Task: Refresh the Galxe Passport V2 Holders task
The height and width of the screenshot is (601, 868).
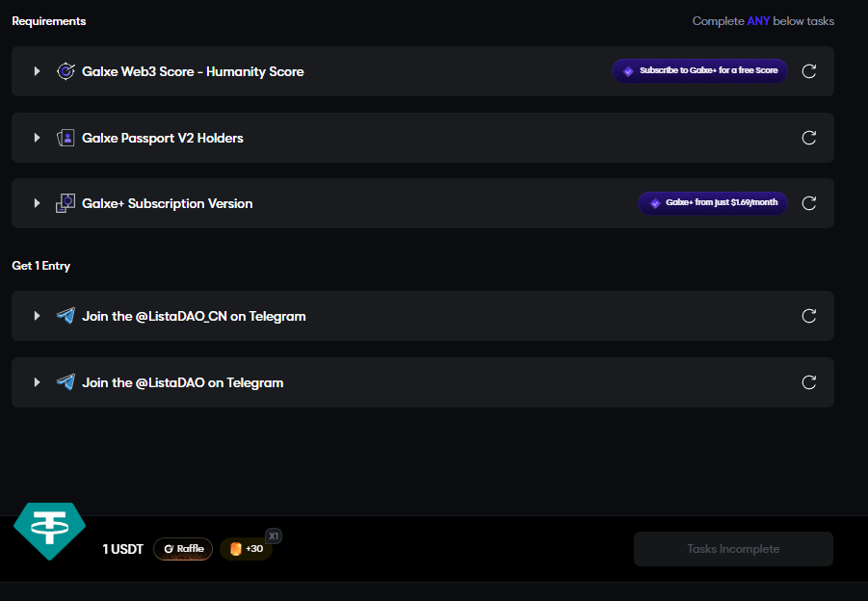Action: [x=809, y=138]
